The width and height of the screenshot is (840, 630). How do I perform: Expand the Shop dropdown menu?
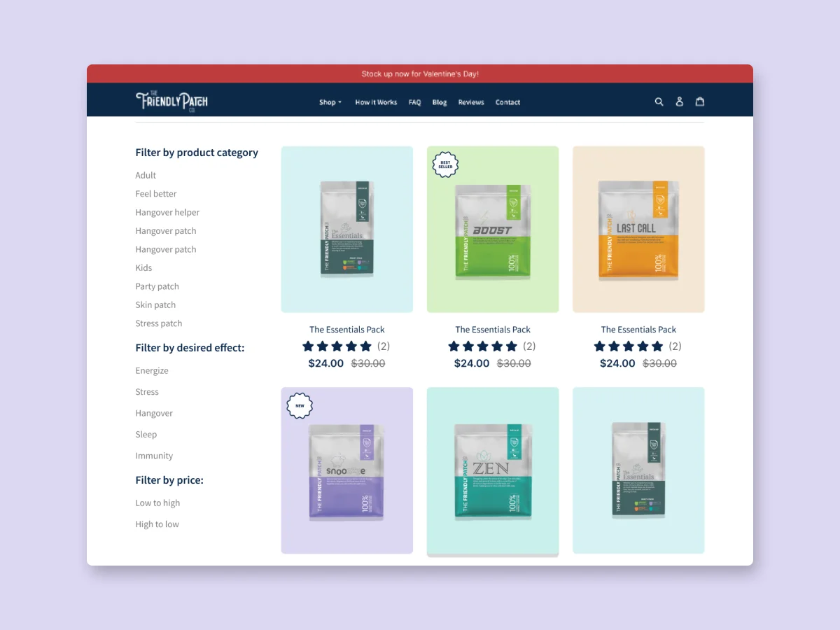click(330, 102)
